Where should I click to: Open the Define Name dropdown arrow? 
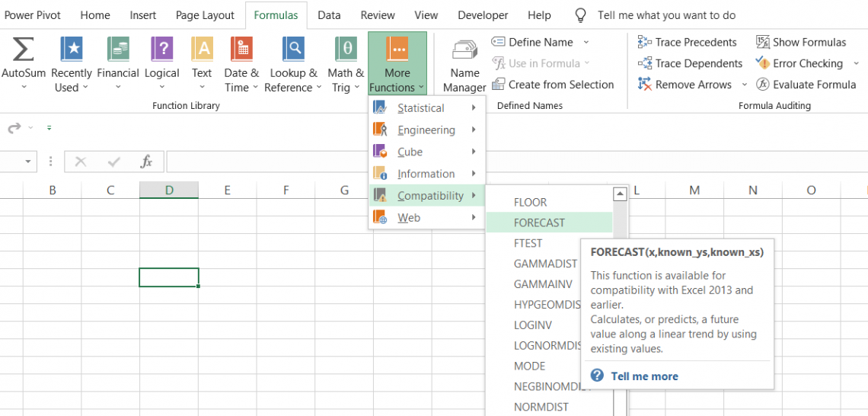tap(586, 42)
